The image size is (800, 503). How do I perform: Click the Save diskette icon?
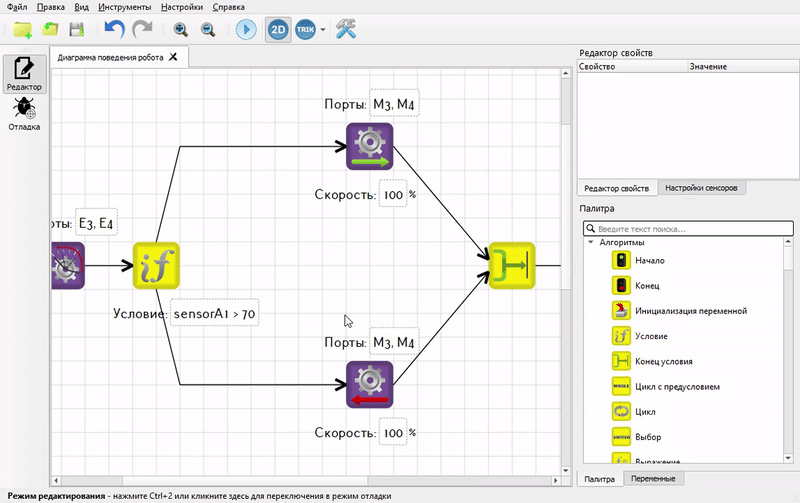[x=77, y=30]
